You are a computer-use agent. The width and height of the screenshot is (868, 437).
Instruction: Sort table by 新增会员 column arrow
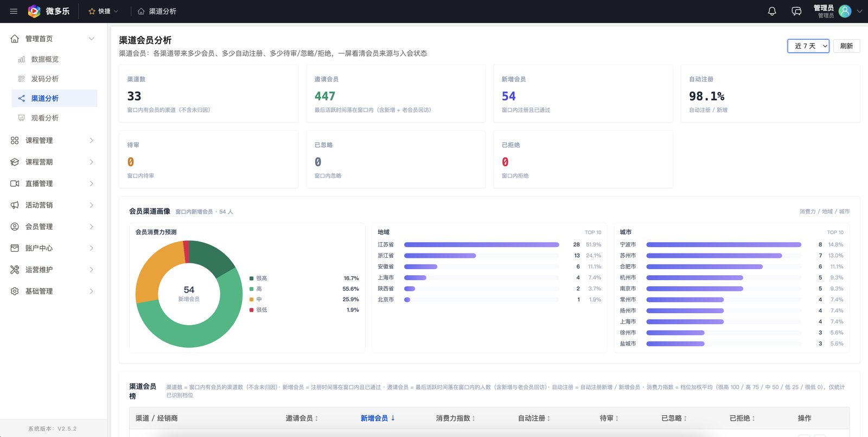[x=393, y=418]
